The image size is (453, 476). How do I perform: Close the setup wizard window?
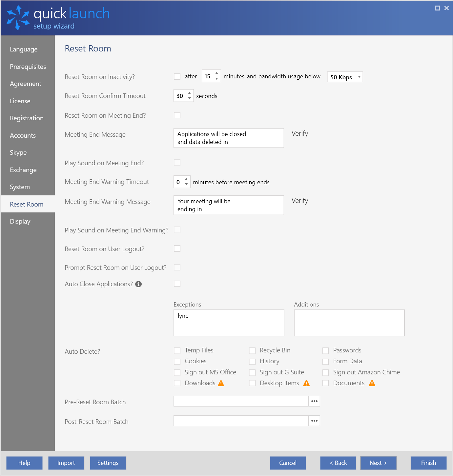coord(446,8)
